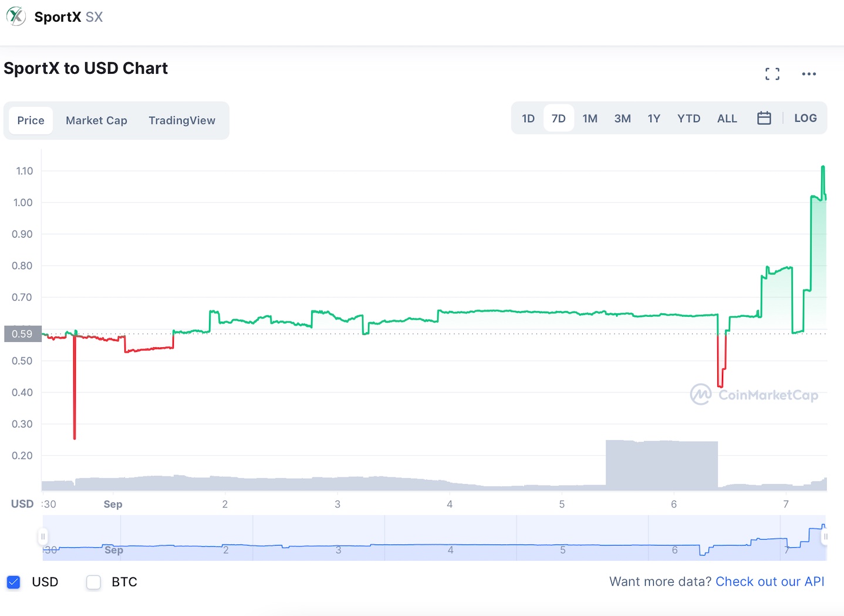Switch to the TradingView tab

[182, 120]
